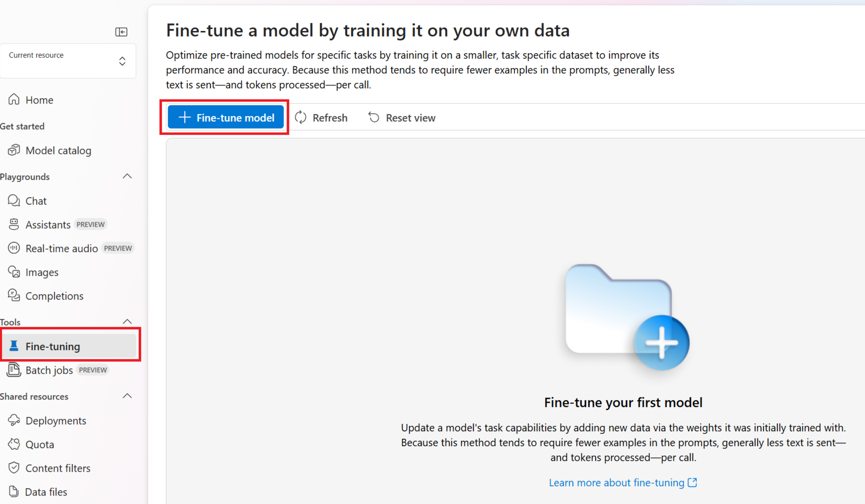865x504 pixels.
Task: Navigate to Images playground
Action: click(x=42, y=272)
